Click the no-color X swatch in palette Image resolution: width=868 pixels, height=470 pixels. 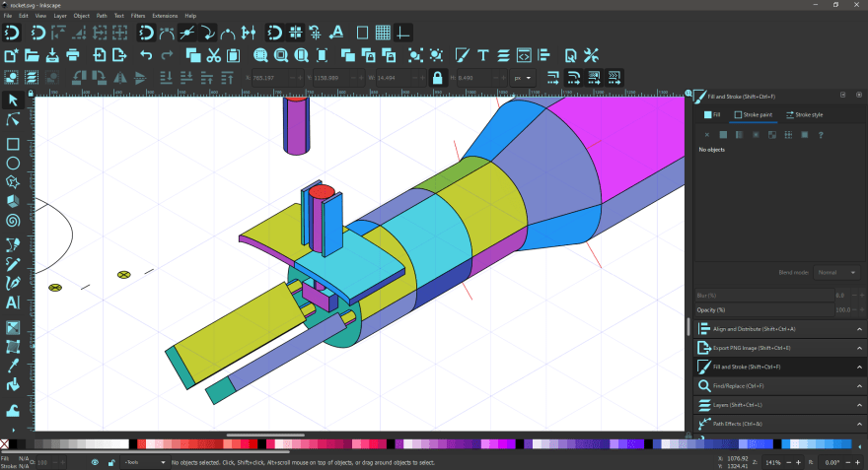tap(4, 444)
